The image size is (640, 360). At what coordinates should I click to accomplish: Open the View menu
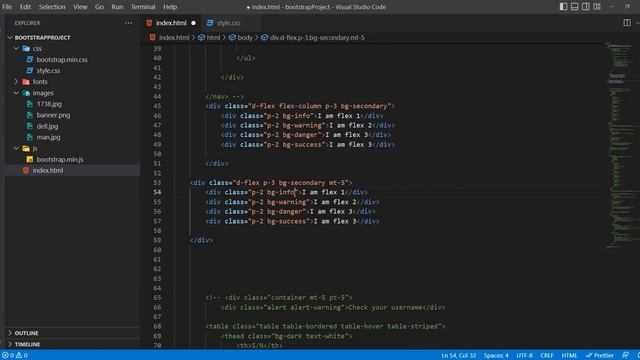(80, 7)
